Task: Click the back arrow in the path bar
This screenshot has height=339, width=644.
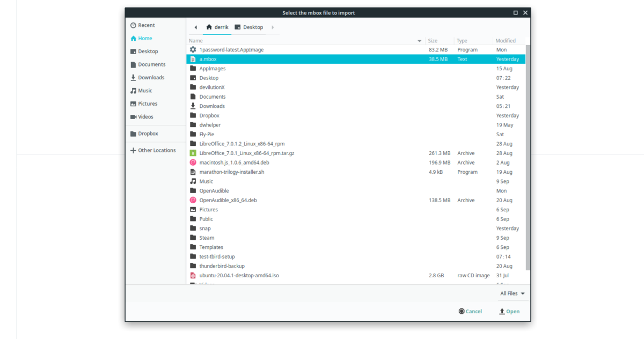Action: click(195, 27)
